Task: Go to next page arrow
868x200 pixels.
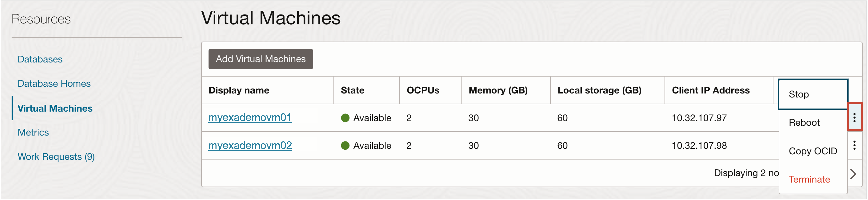Action: point(853,174)
